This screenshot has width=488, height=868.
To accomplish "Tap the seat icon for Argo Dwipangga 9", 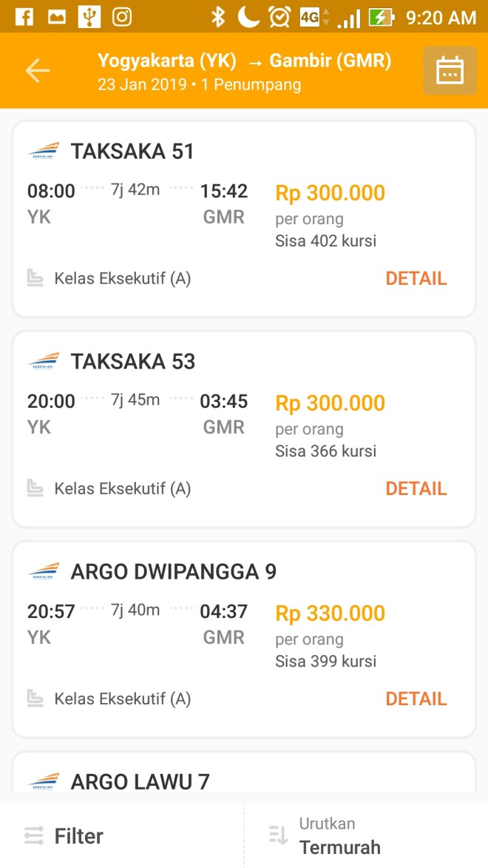I will pyautogui.click(x=35, y=699).
